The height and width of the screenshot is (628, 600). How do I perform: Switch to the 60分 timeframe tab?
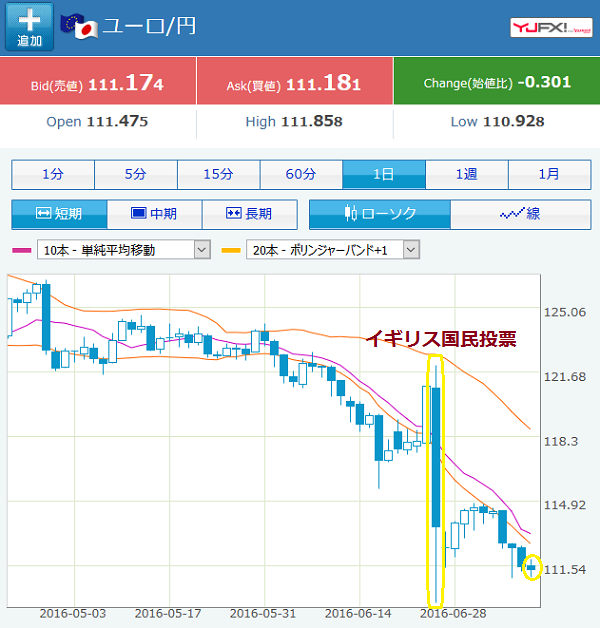click(x=301, y=174)
